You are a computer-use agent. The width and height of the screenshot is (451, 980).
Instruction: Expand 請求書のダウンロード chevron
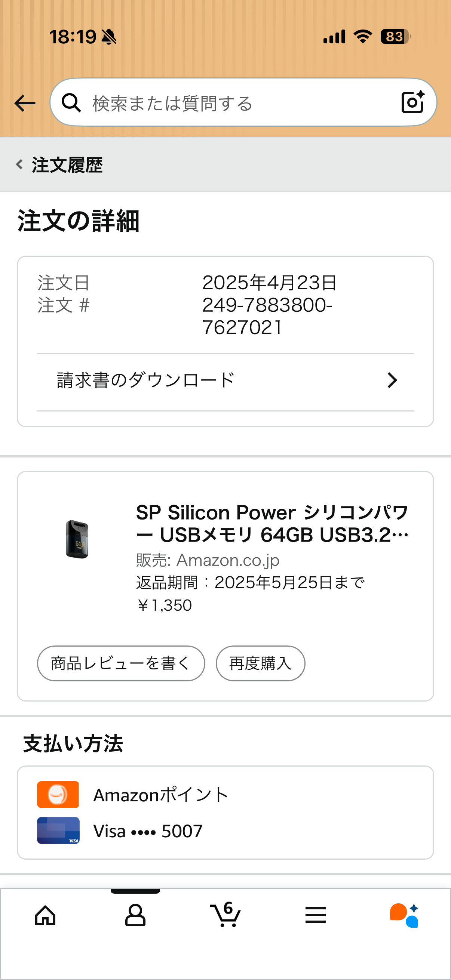(392, 380)
